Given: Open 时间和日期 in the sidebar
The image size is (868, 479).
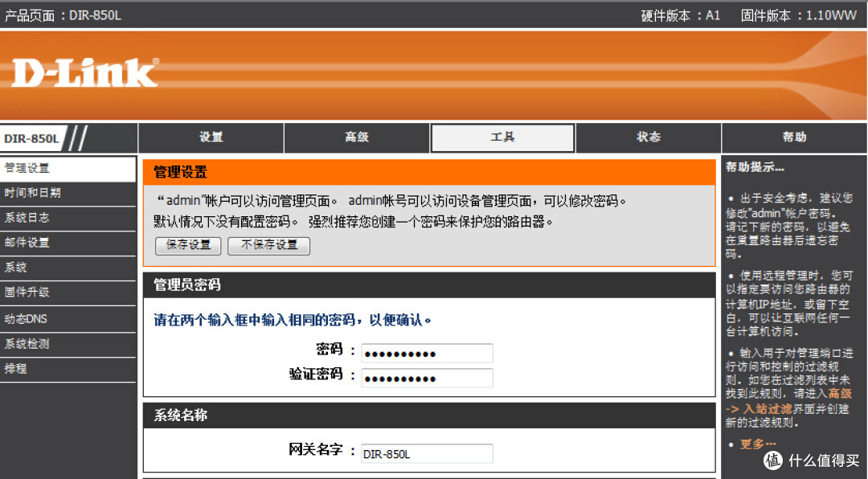Looking at the screenshot, I should (68, 193).
